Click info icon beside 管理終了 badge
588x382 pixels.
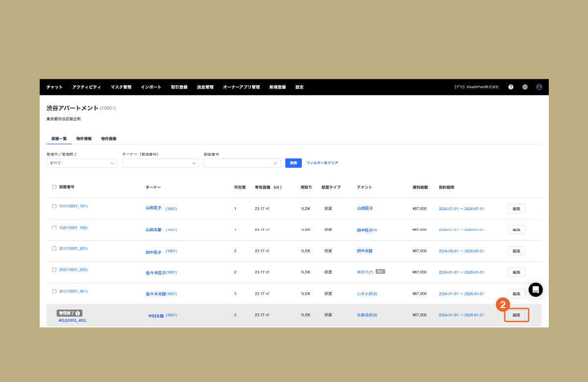(x=77, y=313)
